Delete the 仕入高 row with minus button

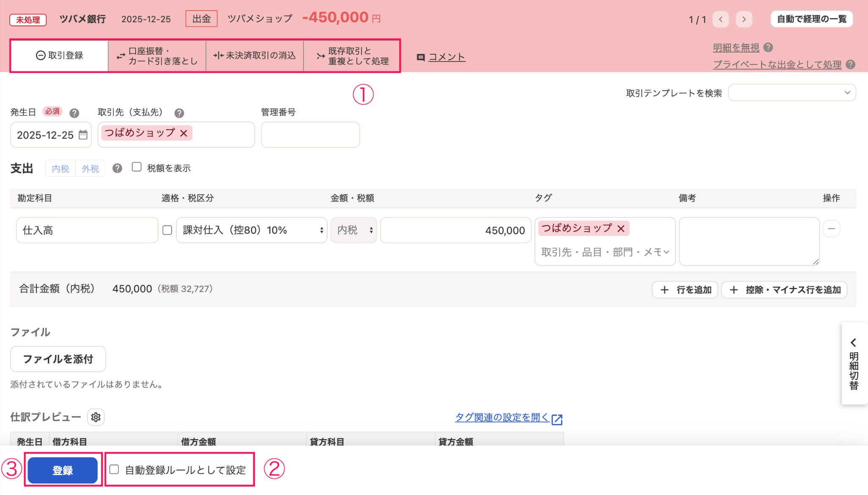(832, 229)
